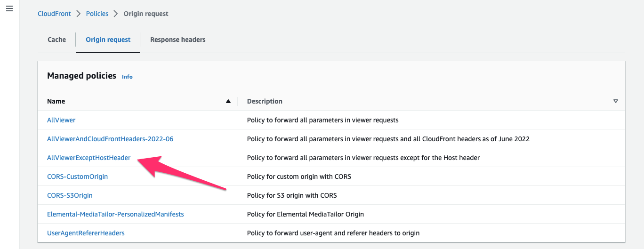Open the hamburger navigation menu
The width and height of the screenshot is (644, 249).
point(9,9)
